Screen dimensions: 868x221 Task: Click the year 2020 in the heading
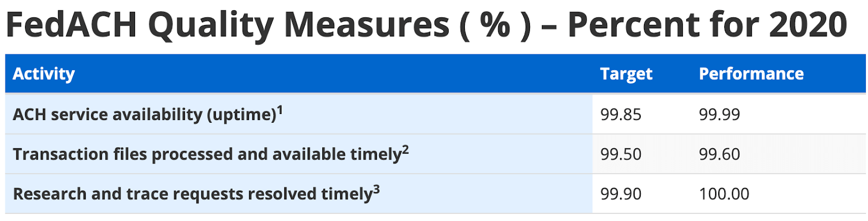tap(808, 25)
